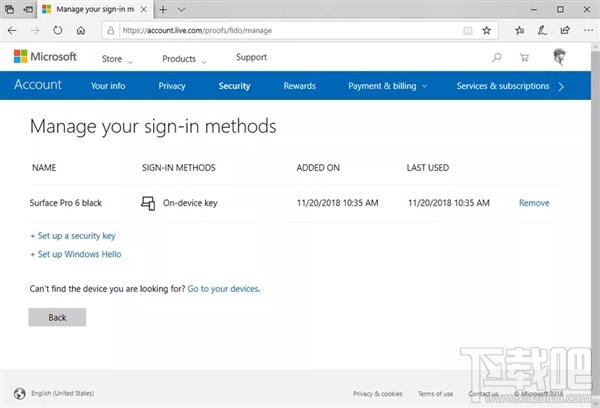Click the address bar URL

pyautogui.click(x=197, y=30)
